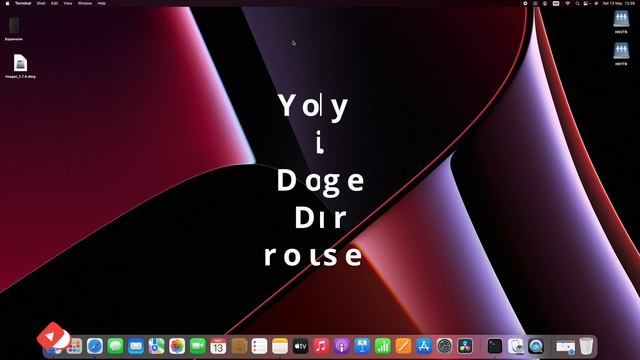Open the Help menu
The height and width of the screenshot is (360, 640).
(x=102, y=3)
